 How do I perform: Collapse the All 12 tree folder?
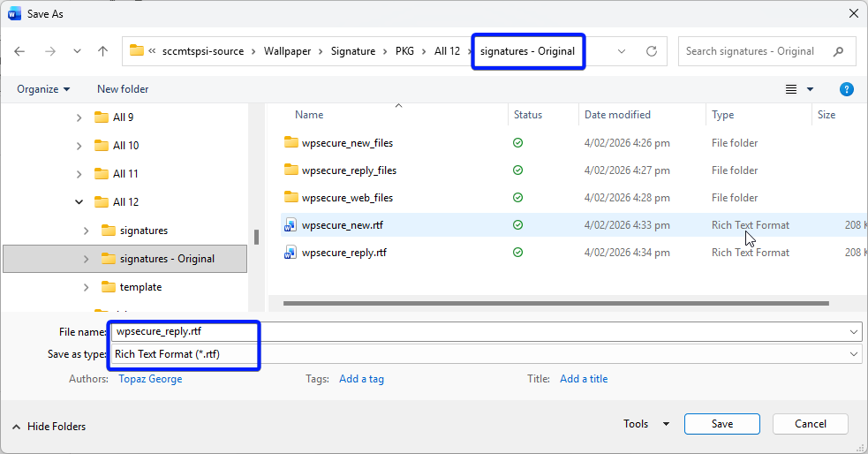point(79,202)
